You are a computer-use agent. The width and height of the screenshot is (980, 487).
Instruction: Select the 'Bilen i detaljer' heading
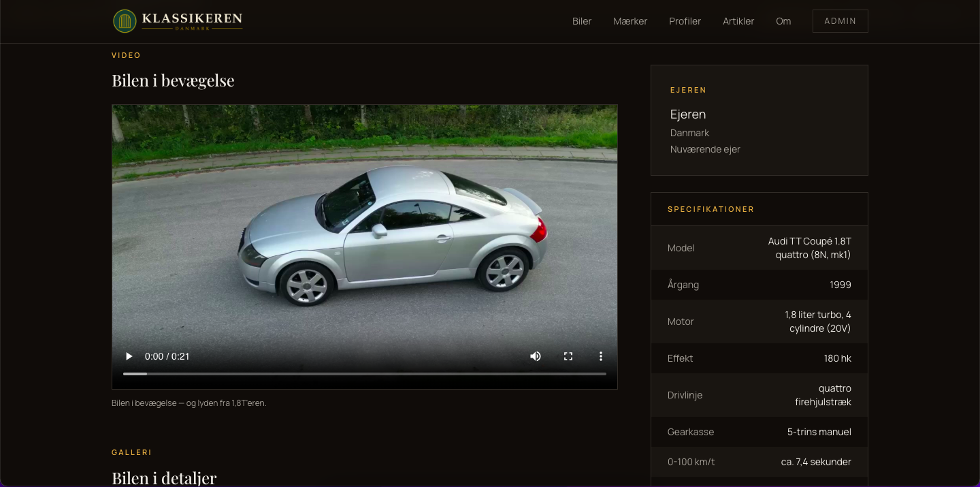click(164, 477)
